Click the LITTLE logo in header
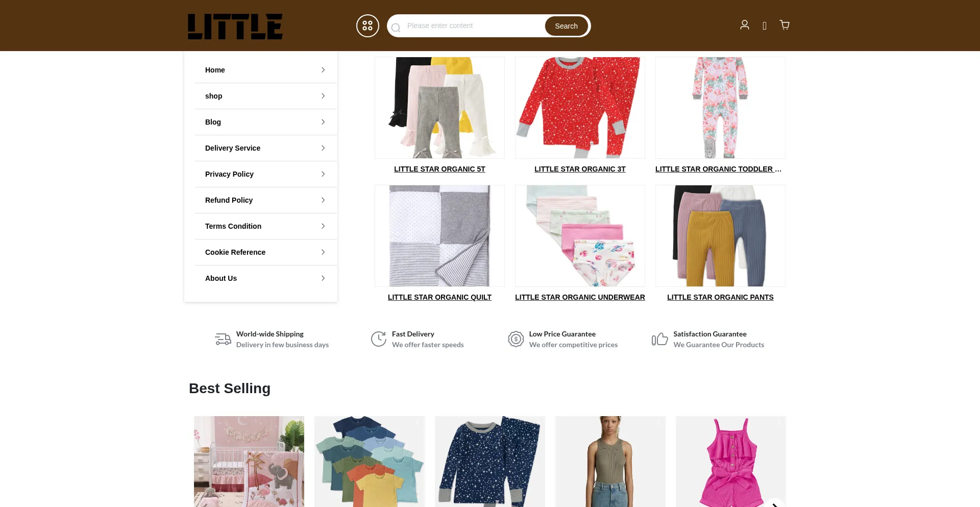 tap(235, 27)
